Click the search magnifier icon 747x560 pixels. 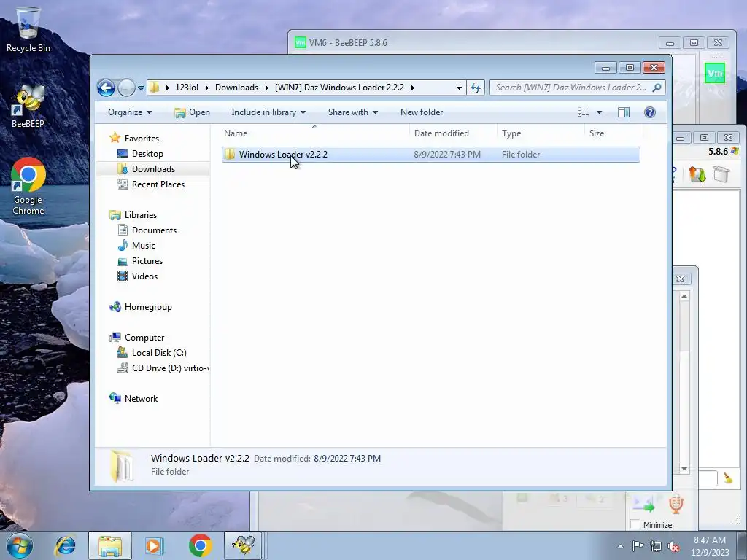click(657, 87)
